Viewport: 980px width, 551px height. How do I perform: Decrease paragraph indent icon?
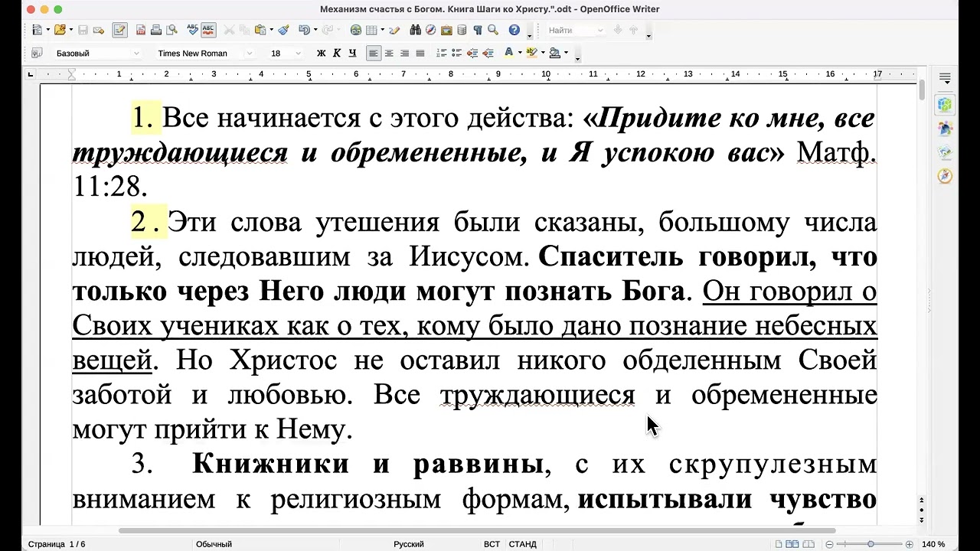tap(472, 53)
